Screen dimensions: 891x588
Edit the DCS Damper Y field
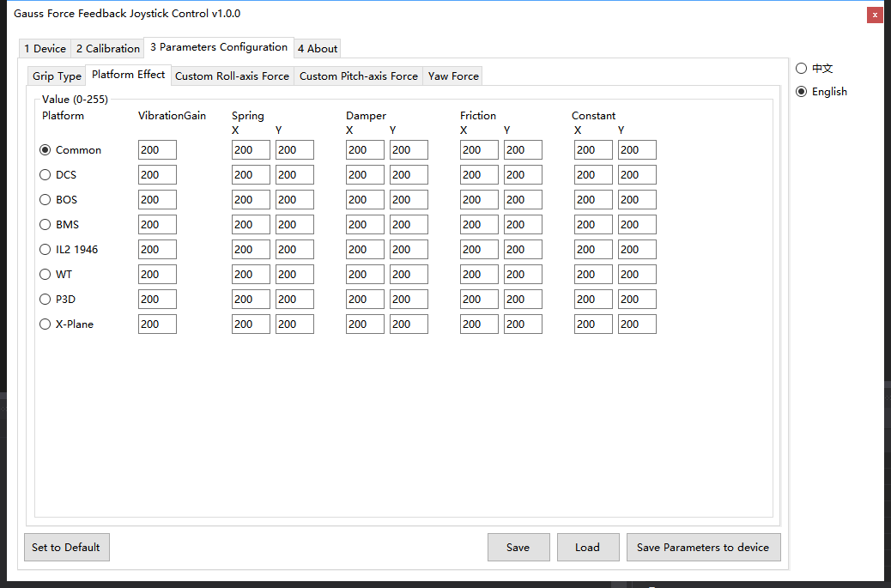[409, 175]
